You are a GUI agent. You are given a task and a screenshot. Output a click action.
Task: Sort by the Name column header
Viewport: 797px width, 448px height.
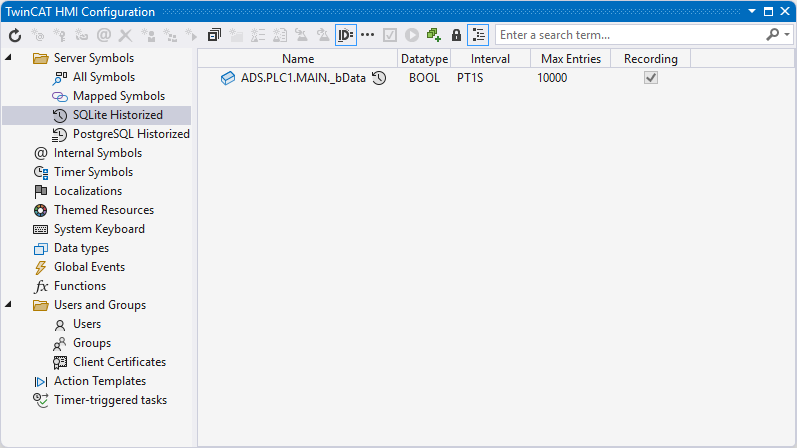298,59
